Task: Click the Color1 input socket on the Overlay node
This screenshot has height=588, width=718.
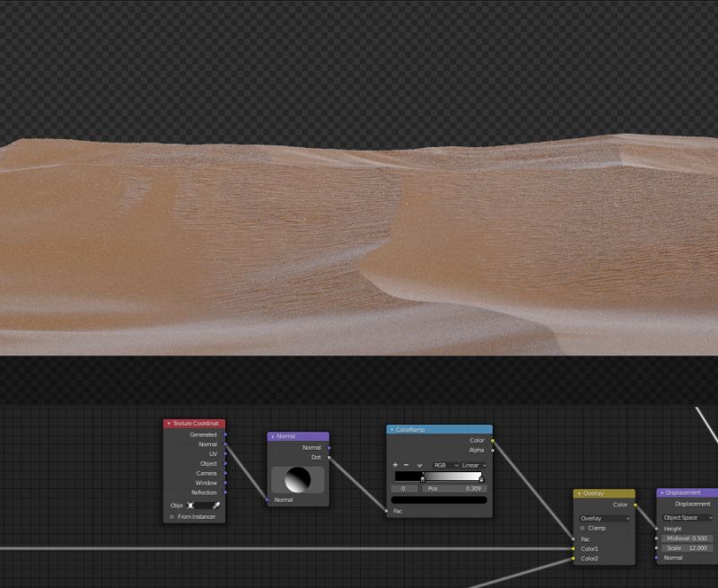Action: (x=574, y=549)
